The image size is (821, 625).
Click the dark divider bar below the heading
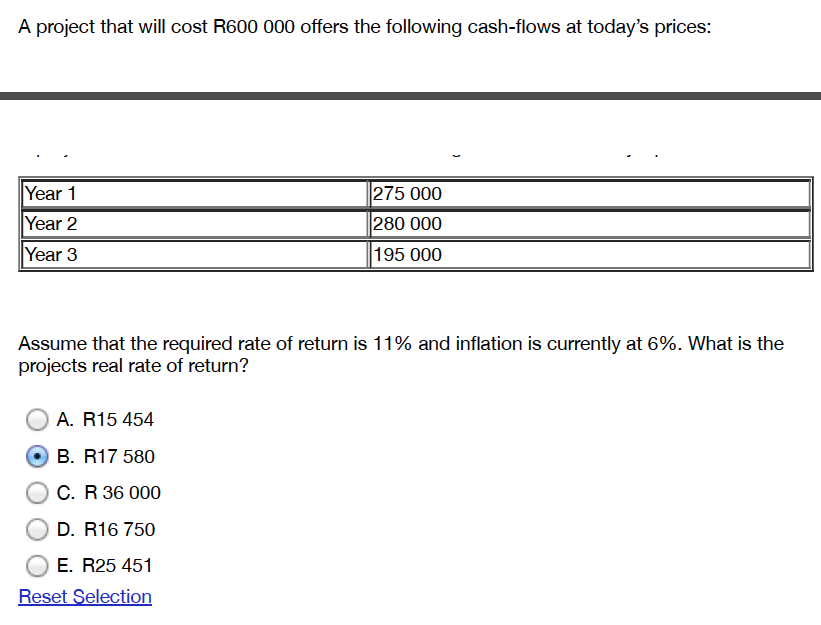[x=410, y=98]
